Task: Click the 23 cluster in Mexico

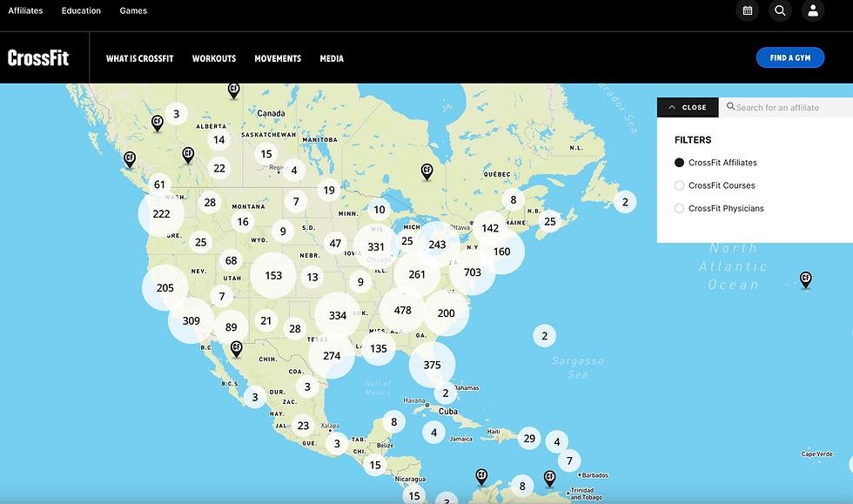Action: (303, 426)
